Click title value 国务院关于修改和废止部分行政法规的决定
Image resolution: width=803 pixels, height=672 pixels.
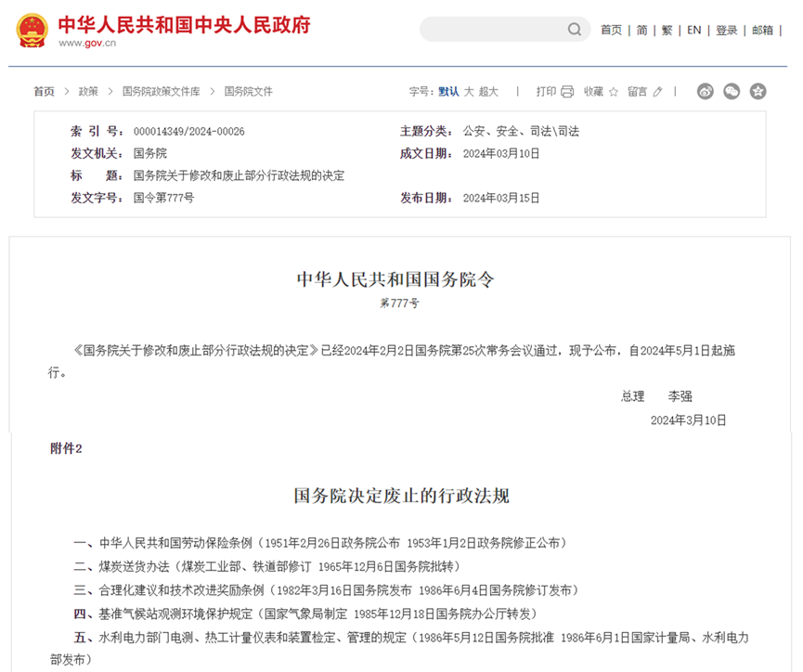coord(239,175)
